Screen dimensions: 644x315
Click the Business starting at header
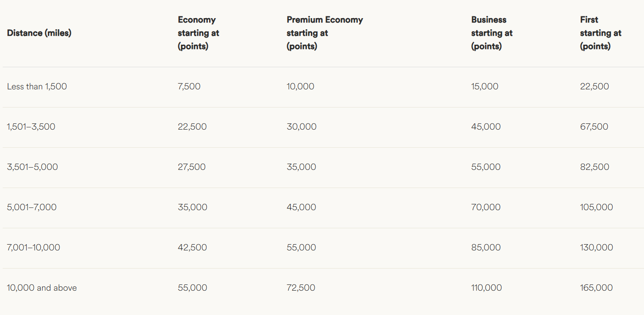pos(492,33)
